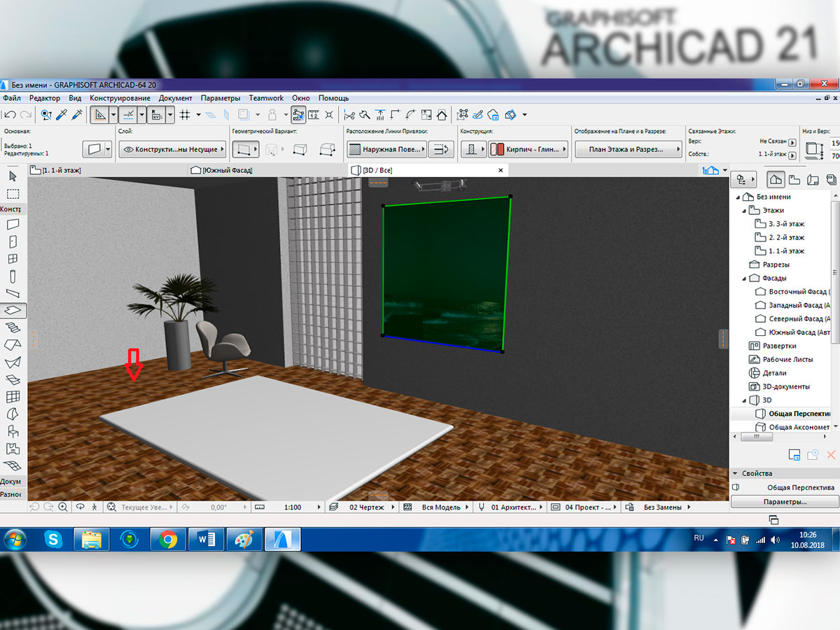This screenshot has width=840, height=630.
Task: Open the Наружная Поверхность reference line dropdown
Action: pyautogui.click(x=386, y=149)
